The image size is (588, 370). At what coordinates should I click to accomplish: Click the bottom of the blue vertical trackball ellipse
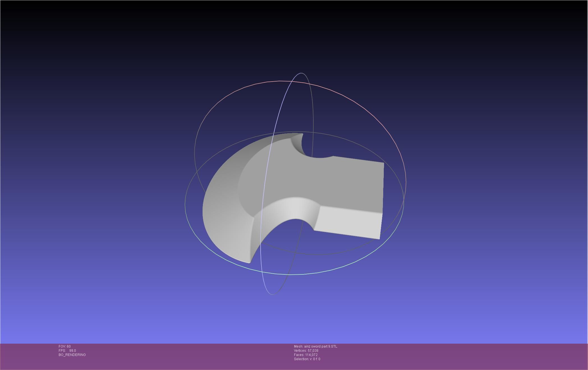pyautogui.click(x=272, y=294)
